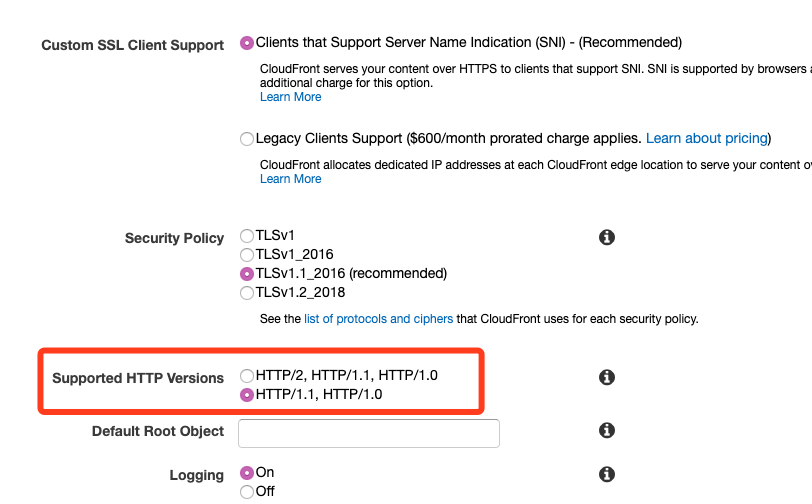Turn Logging Off

pyautogui.click(x=247, y=492)
